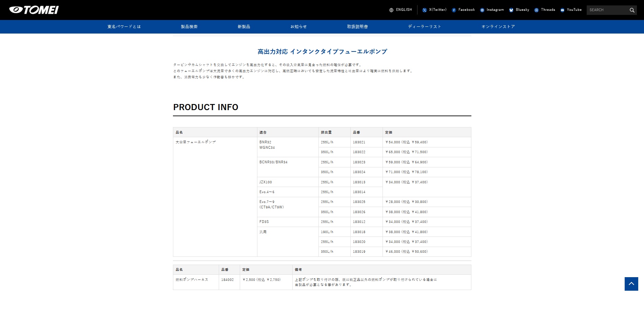
Task: Click the PRODUCT INFO heading
Action: pos(206,107)
